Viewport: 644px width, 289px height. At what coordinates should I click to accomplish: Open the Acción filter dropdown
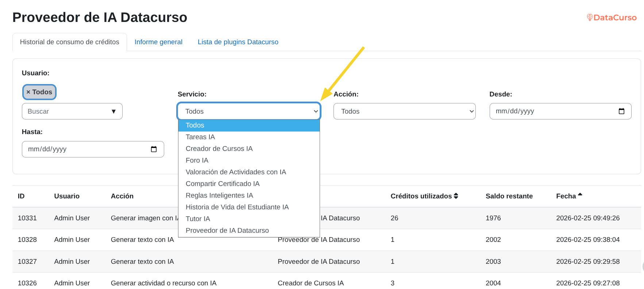click(404, 111)
